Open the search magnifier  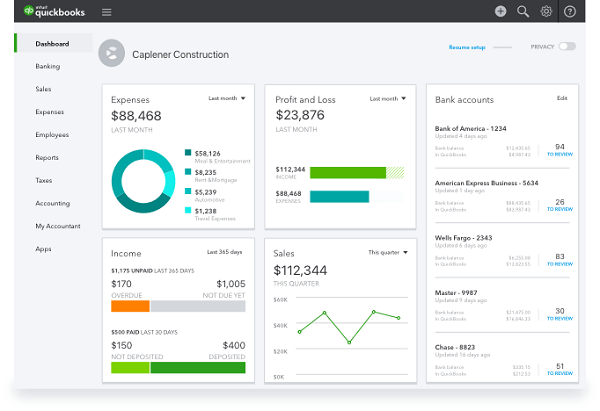pyautogui.click(x=523, y=11)
